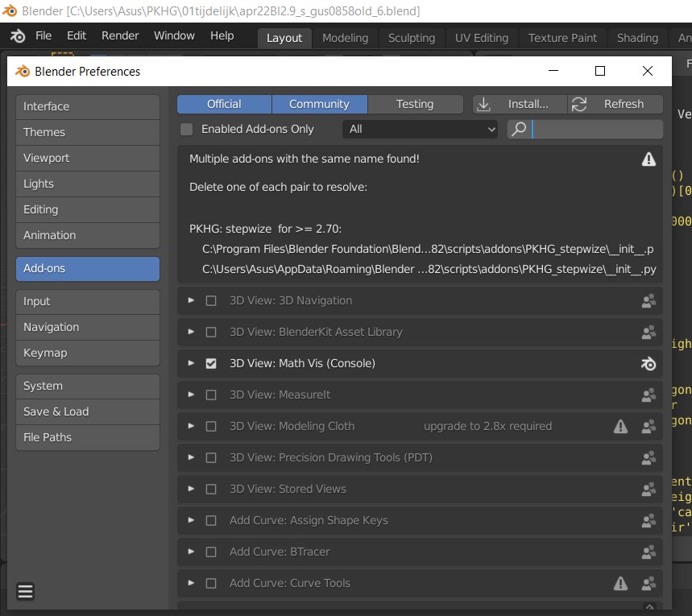Screen dimensions: 692x616
Task: Click the warning triangle on the Modeling Cloth row
Action: pos(620,426)
